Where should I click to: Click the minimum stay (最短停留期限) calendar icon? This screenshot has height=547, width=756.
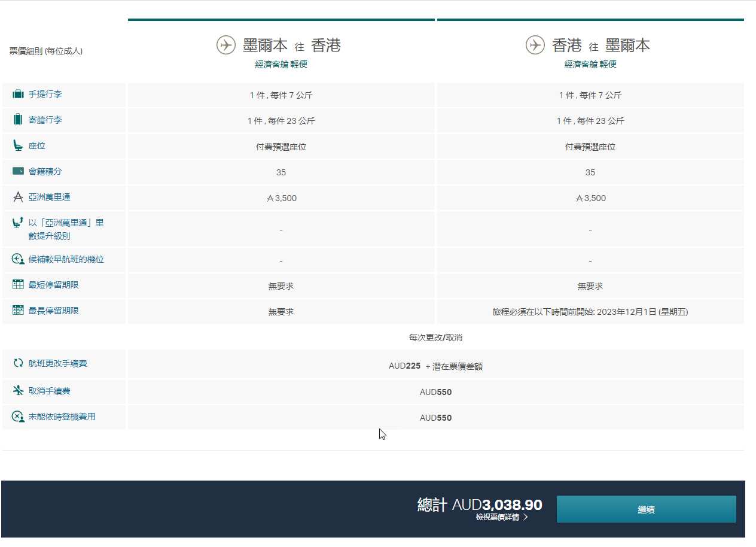pos(18,285)
